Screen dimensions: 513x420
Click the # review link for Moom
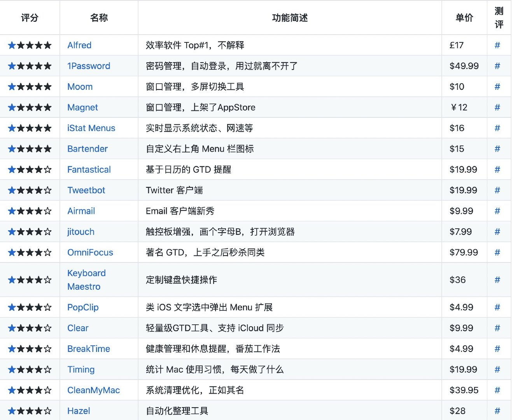tap(497, 86)
